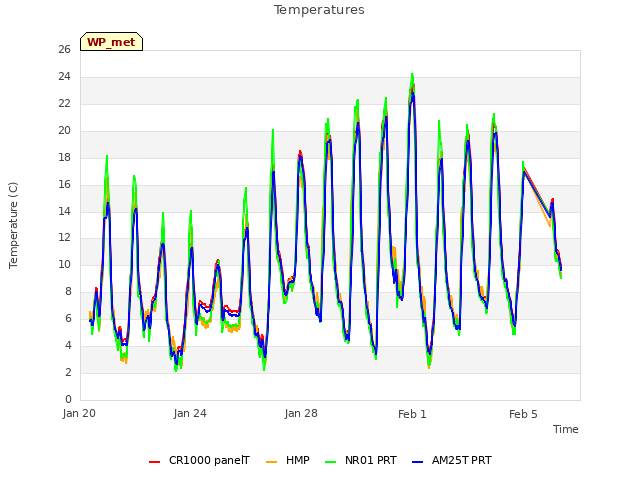Click the highest temperature peak near Feb 1

[412, 76]
